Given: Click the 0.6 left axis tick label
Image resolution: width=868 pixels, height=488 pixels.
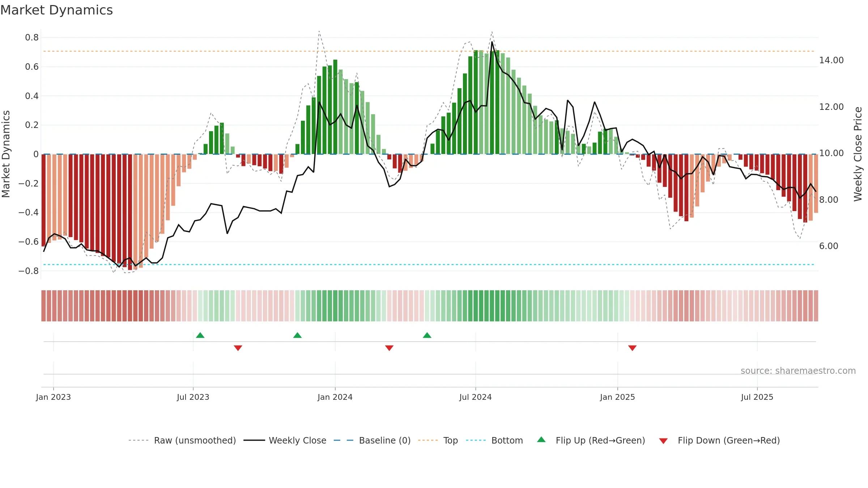Looking at the screenshot, I should point(32,67).
